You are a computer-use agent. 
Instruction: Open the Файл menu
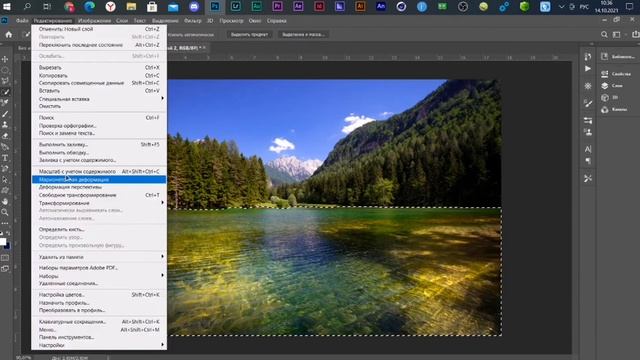(22, 21)
